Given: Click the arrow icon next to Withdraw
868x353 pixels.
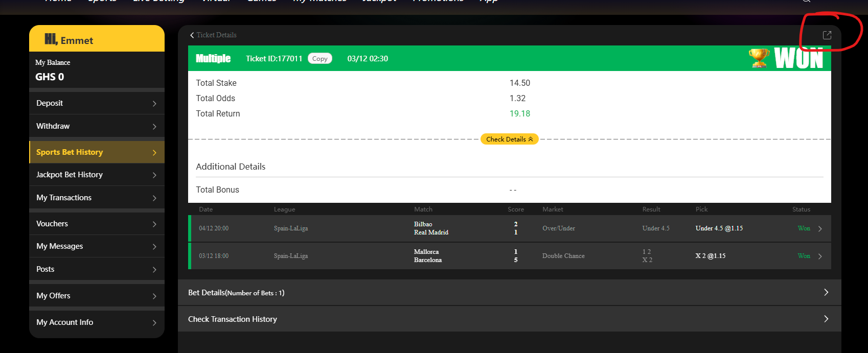Looking at the screenshot, I should (x=154, y=127).
